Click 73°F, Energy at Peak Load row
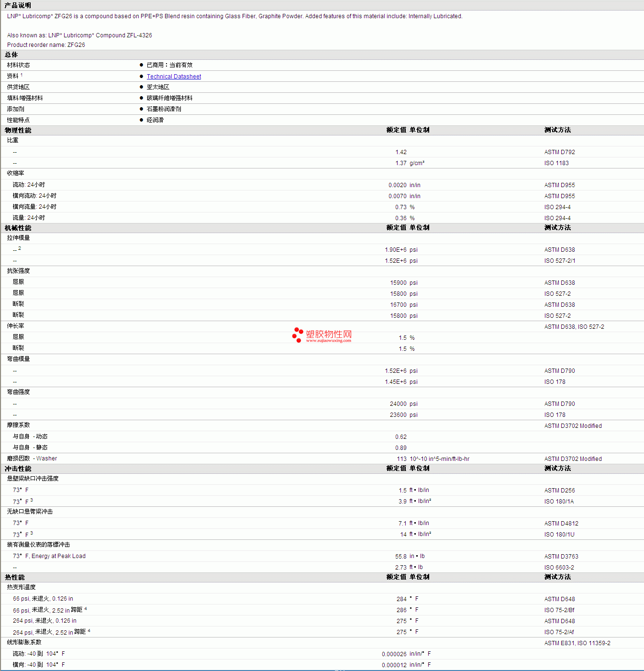This screenshot has height=671, width=644. 49,556
